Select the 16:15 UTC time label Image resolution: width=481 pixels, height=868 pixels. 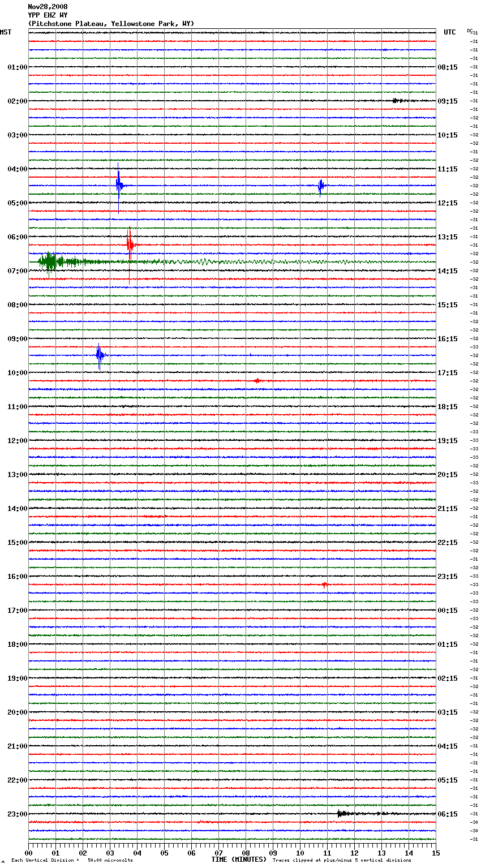click(x=448, y=339)
